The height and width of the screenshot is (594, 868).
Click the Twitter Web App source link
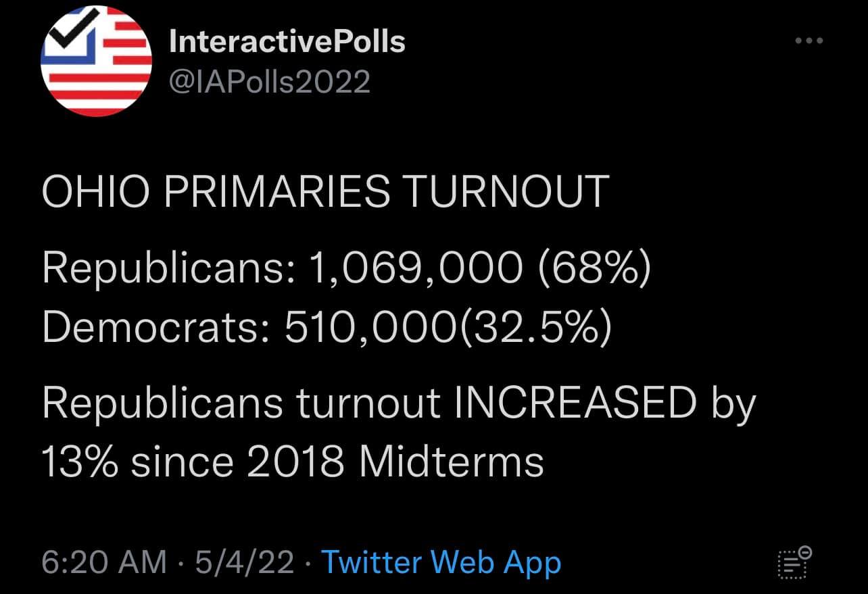click(x=441, y=562)
